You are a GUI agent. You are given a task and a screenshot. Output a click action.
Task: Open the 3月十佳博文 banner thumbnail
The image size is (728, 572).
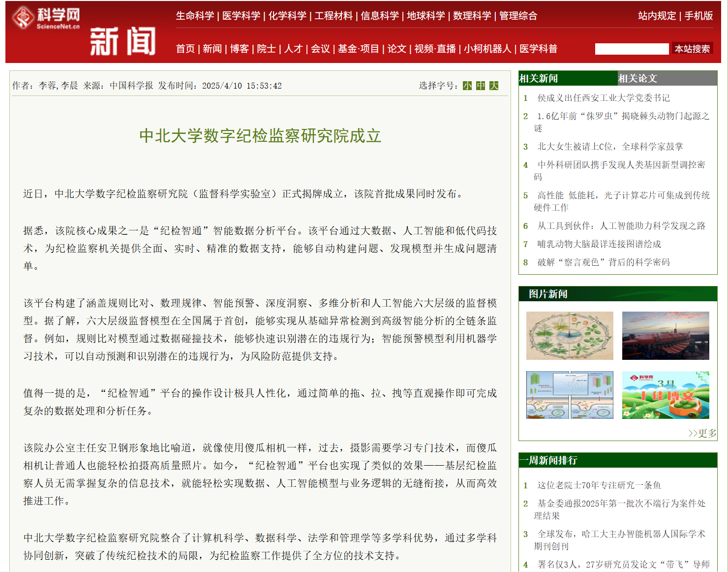tap(666, 395)
